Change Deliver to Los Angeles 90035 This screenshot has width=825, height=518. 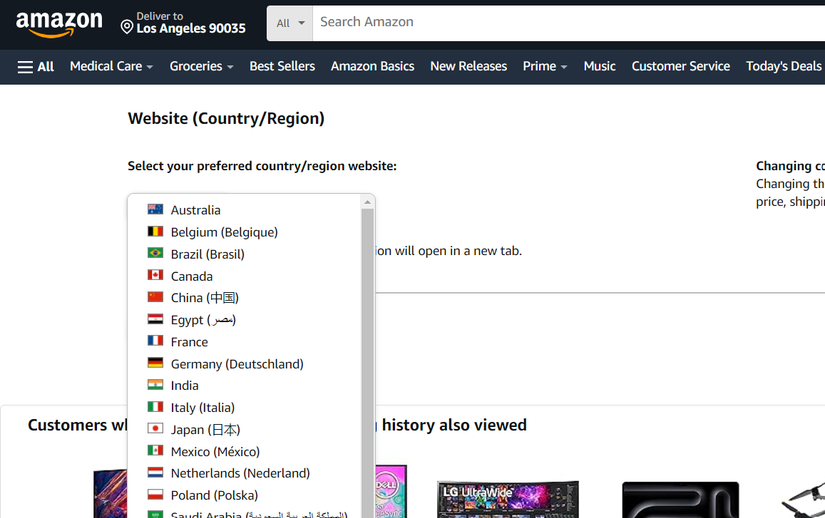183,23
